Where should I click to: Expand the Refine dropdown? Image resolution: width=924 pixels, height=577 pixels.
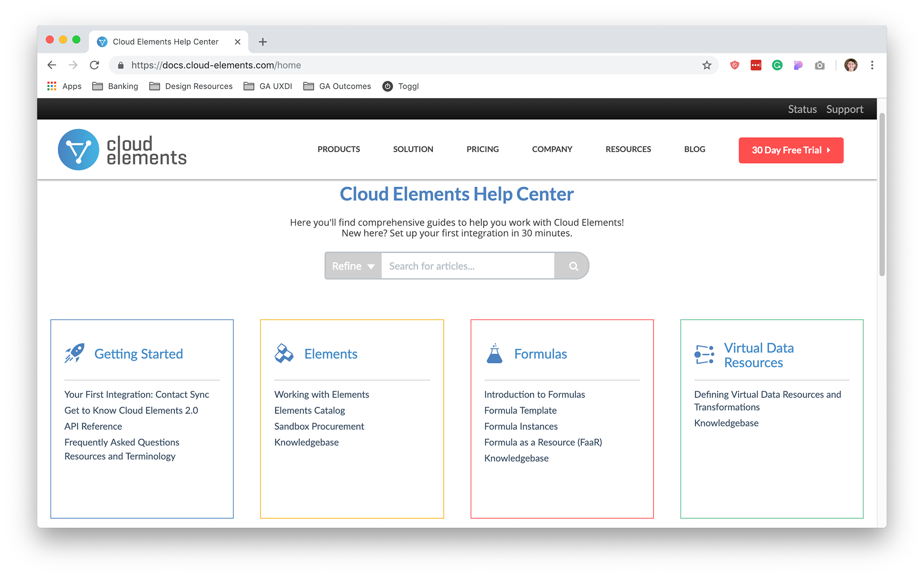353,266
